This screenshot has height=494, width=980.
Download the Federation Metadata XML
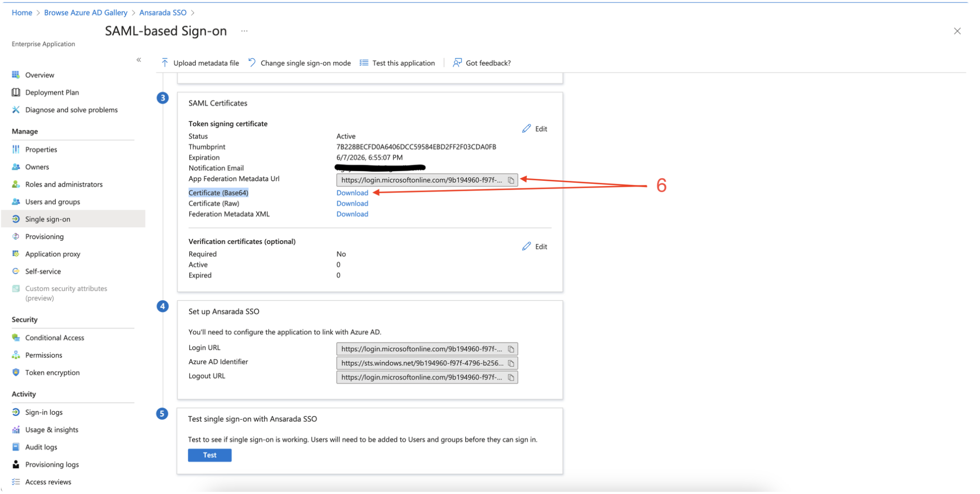[x=352, y=214]
